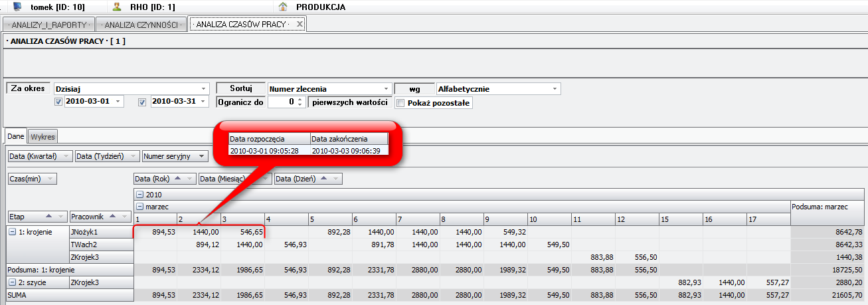Click the 8642,33 total for TWach2
The image size is (868, 305).
(x=828, y=245)
